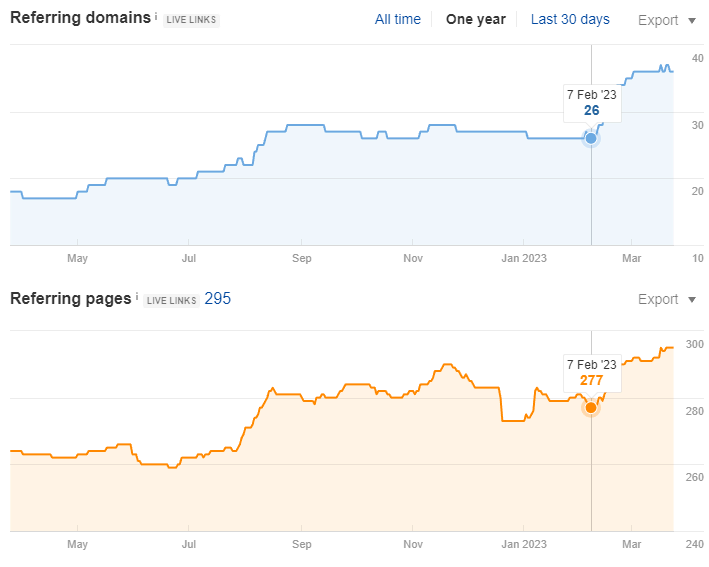Click the orange data point marker

pyautogui.click(x=591, y=407)
